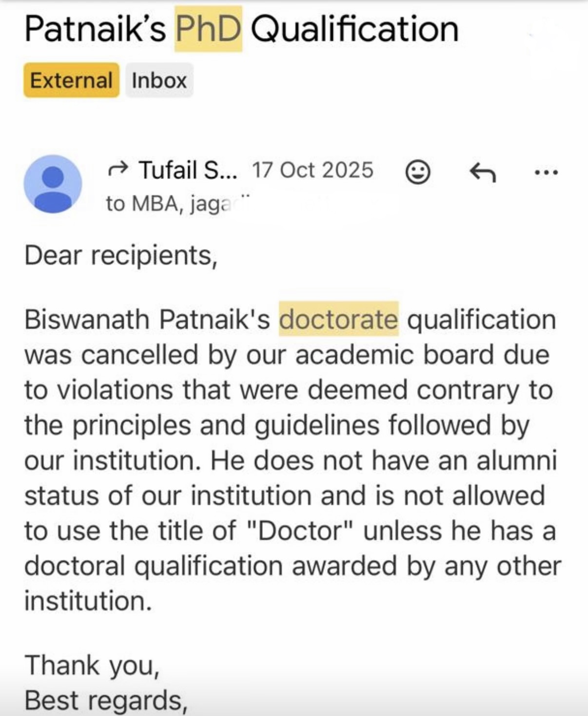Click the 'Dear recipients' greeting line
Viewport: 588px width, 716px height.
(x=121, y=254)
